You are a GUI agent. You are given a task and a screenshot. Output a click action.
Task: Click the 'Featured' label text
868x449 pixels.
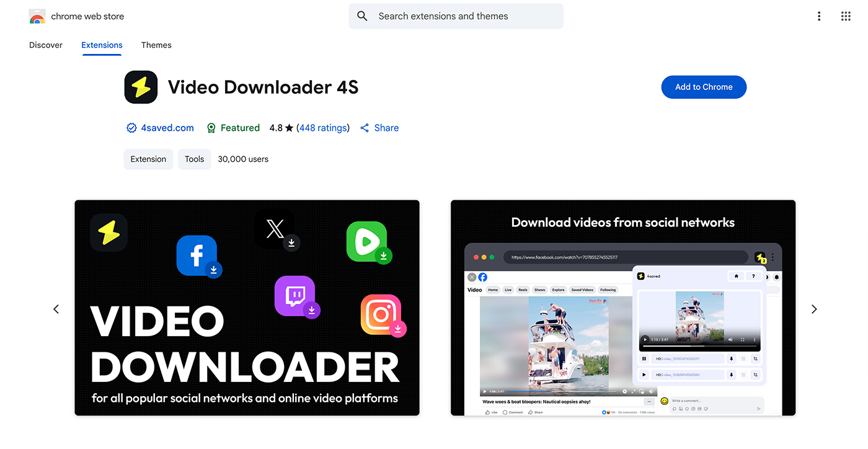(240, 128)
